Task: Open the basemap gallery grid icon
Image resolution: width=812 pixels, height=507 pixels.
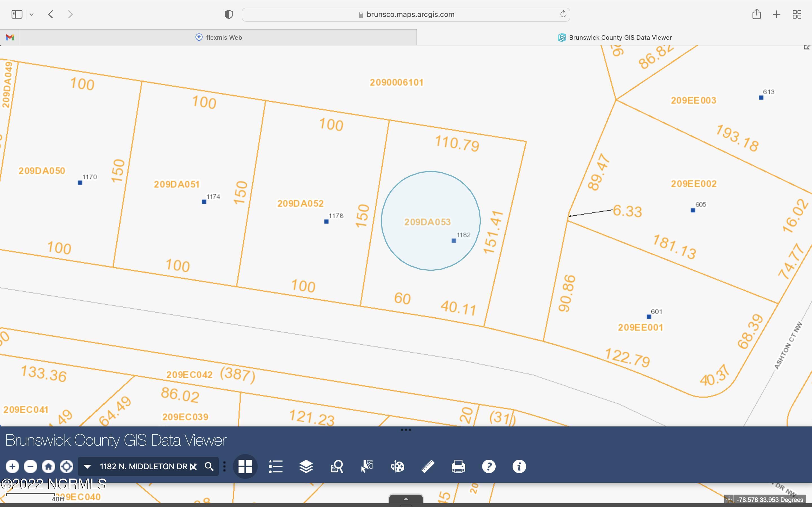Action: point(245,466)
